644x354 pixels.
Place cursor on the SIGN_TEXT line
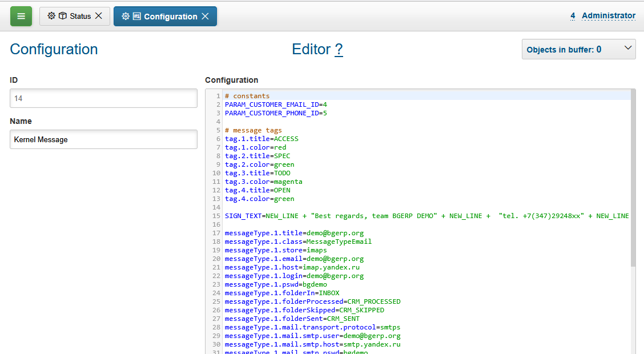[x=343, y=216]
